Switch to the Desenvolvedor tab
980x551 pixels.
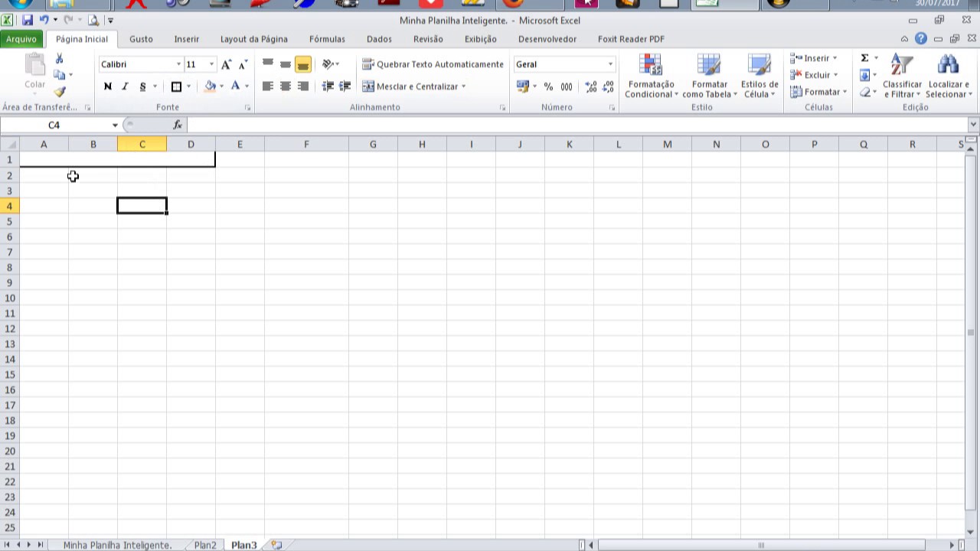[x=547, y=39]
